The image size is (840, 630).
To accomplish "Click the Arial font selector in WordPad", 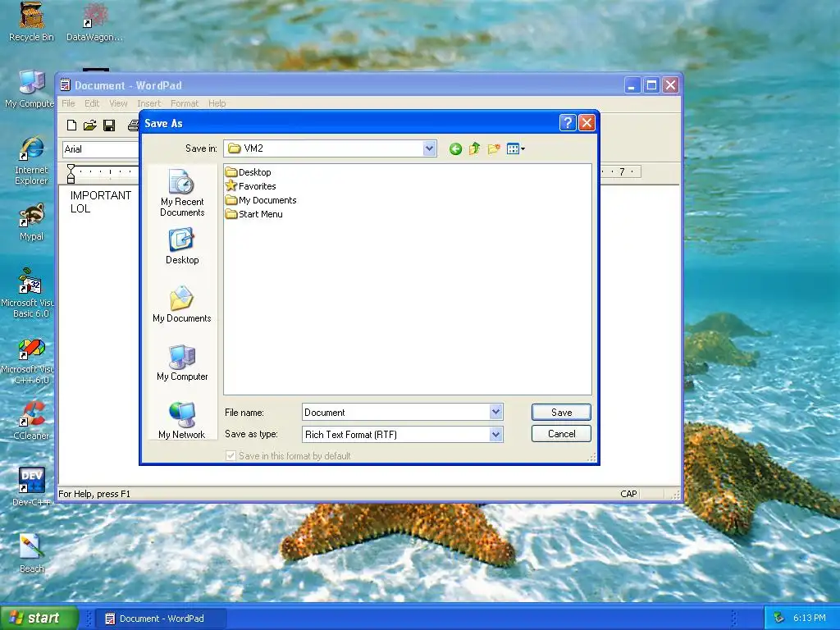I will click(101, 149).
